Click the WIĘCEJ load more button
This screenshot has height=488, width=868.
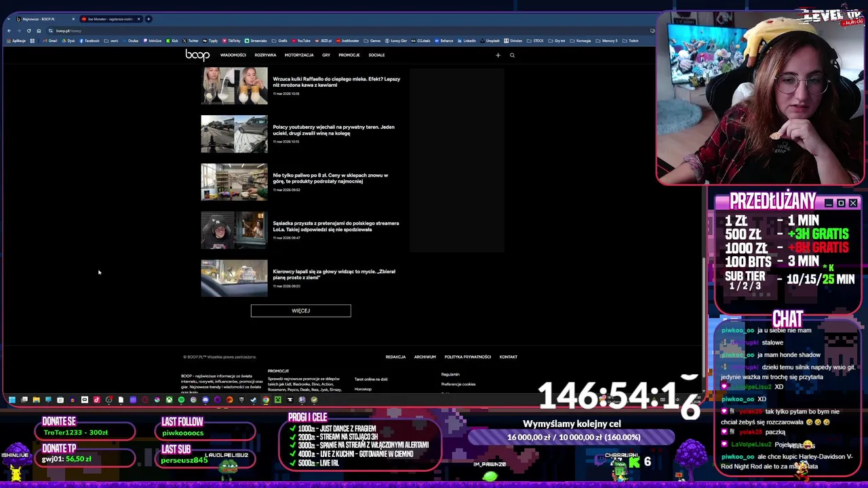click(300, 310)
